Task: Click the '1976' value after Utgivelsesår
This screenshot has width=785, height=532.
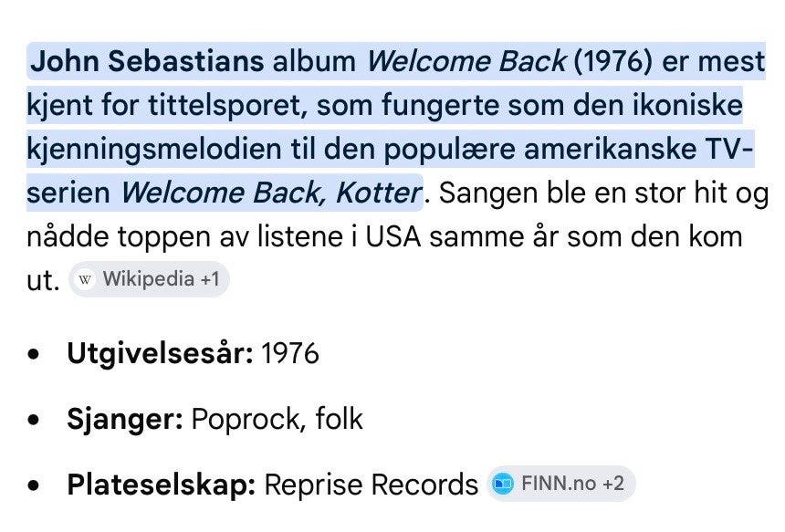Action: click(x=290, y=353)
